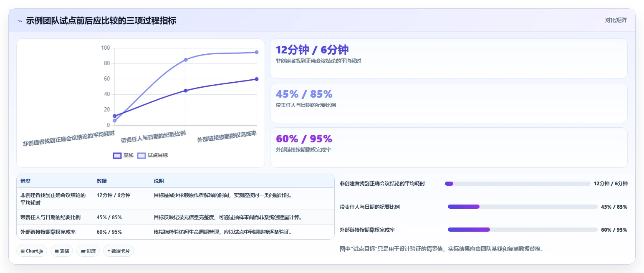This screenshot has height=273, width=644.
Task: Click the explanation starting 该指标检验访问生命周期
Action: [222, 232]
